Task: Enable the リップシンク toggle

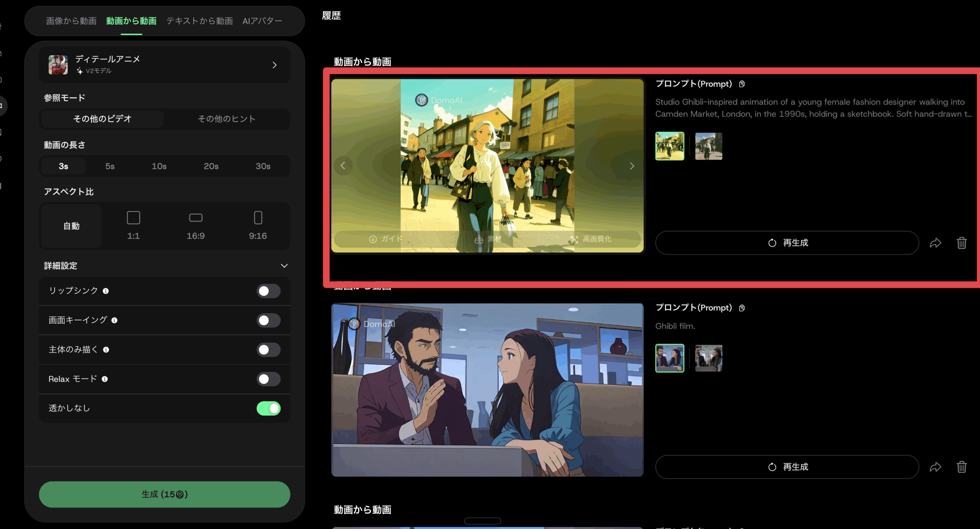Action: 268,291
